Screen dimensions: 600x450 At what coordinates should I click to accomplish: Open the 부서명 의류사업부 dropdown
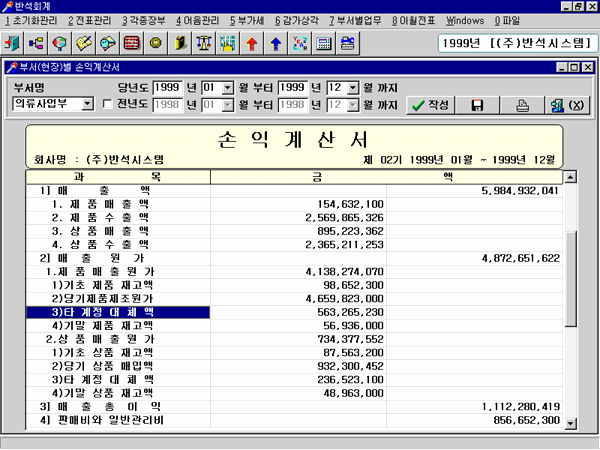88,104
